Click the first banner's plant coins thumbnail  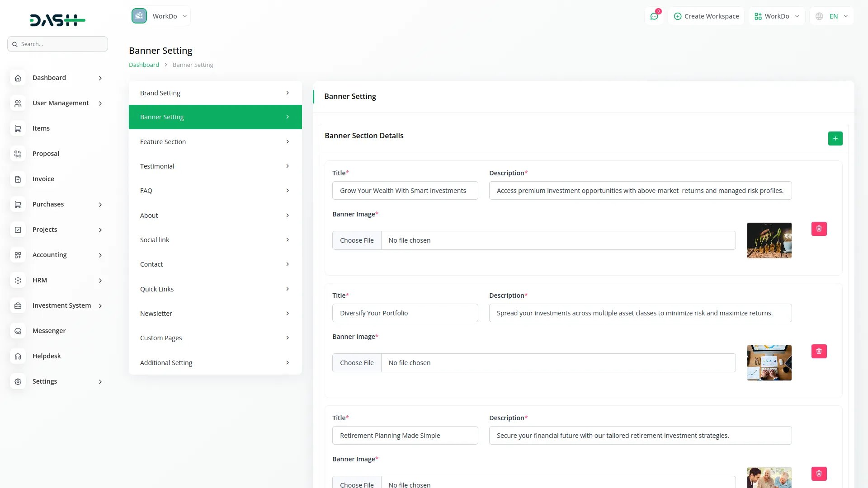[769, 240]
